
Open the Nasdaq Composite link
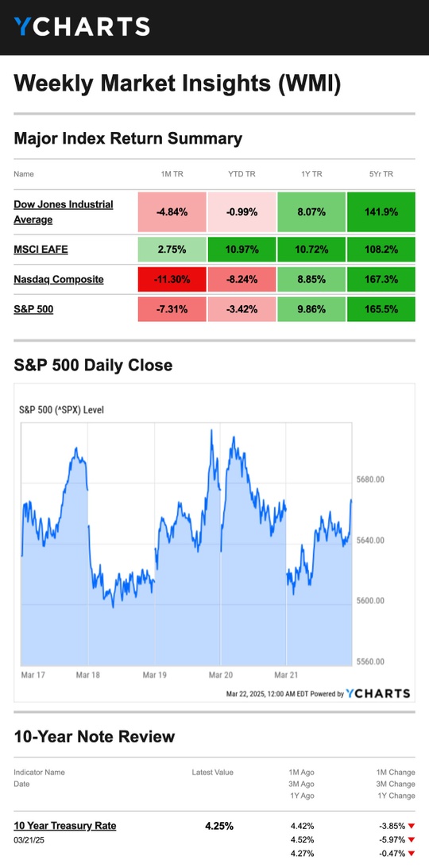coord(59,279)
